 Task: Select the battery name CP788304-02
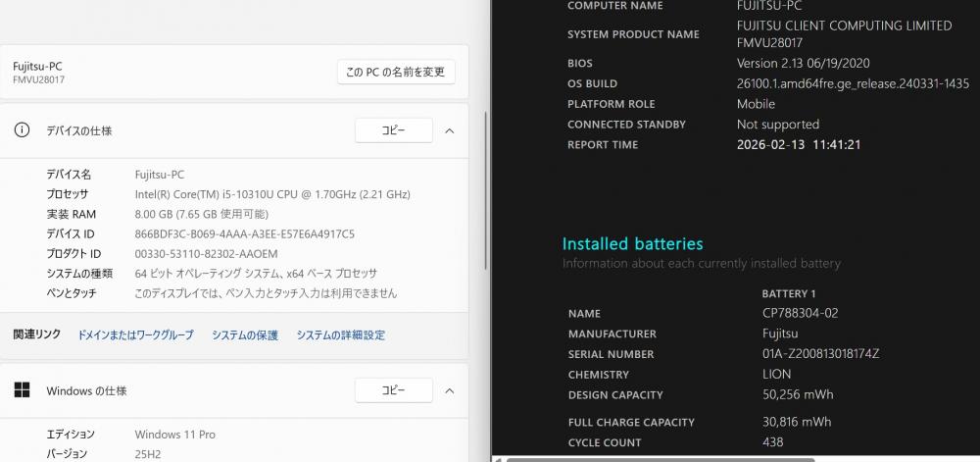[801, 313]
